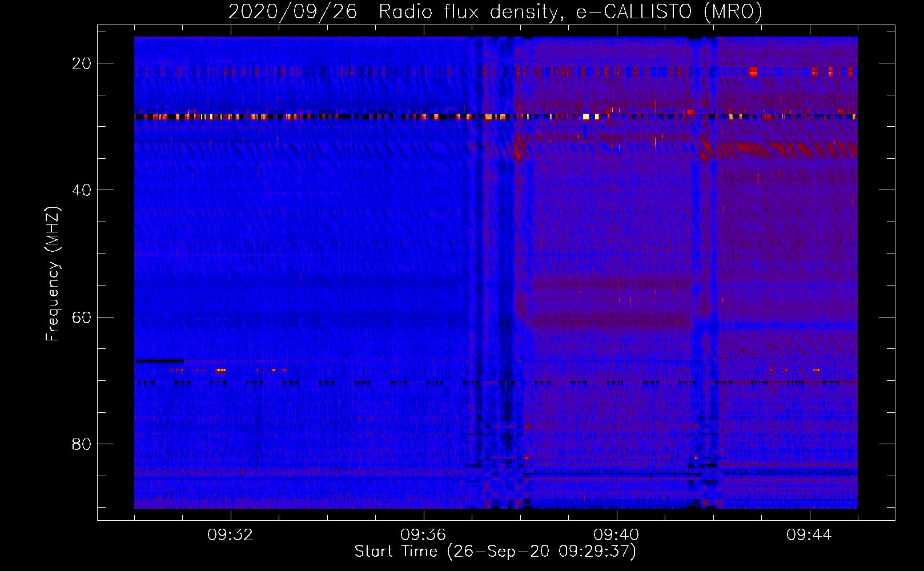The width and height of the screenshot is (924, 571).
Task: Click the 40 frequency tick label
Action: point(82,190)
